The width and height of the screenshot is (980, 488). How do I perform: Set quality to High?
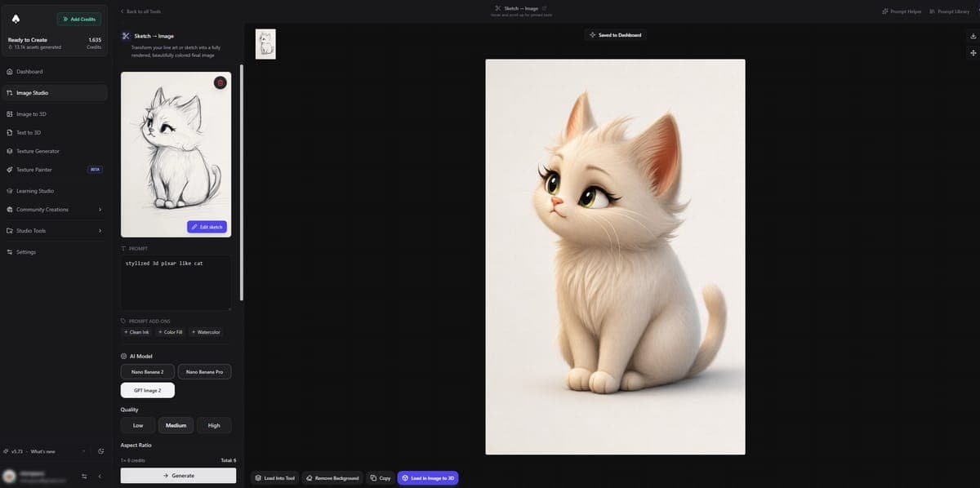tap(214, 425)
